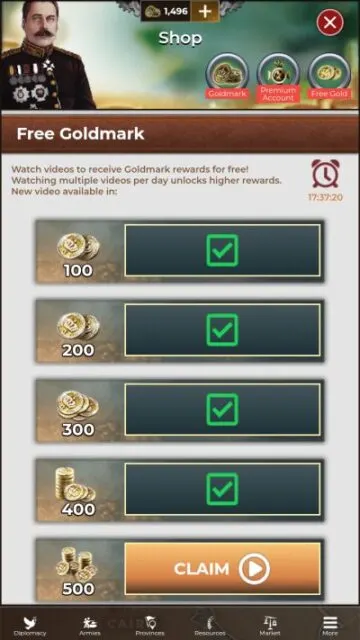Viewport: 360px width, 640px height.
Task: Click the 500 gold coin stack image
Action: [x=76, y=562]
